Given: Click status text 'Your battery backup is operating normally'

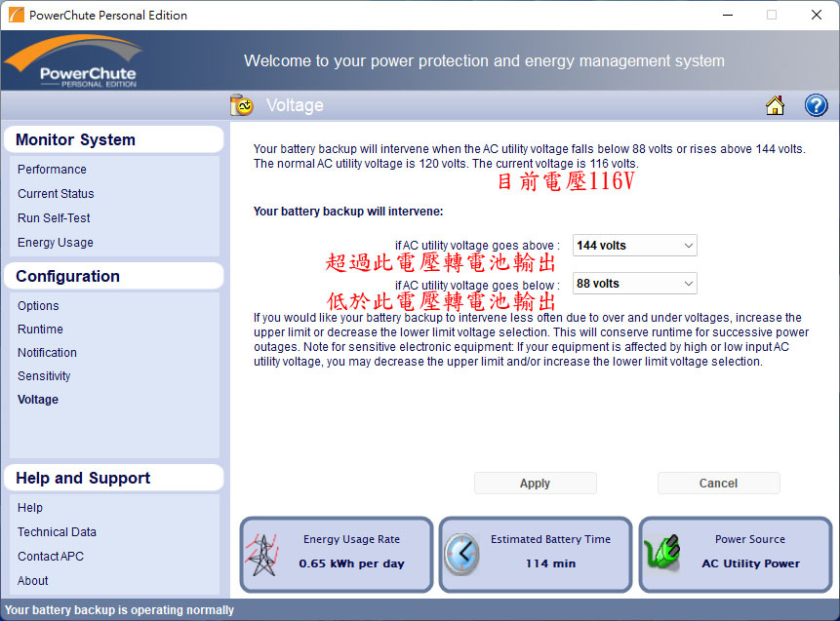Looking at the screenshot, I should coord(119,610).
